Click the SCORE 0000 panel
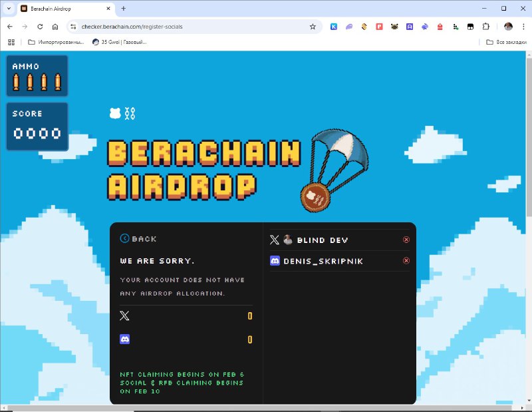This screenshot has height=412, width=532. [x=37, y=126]
